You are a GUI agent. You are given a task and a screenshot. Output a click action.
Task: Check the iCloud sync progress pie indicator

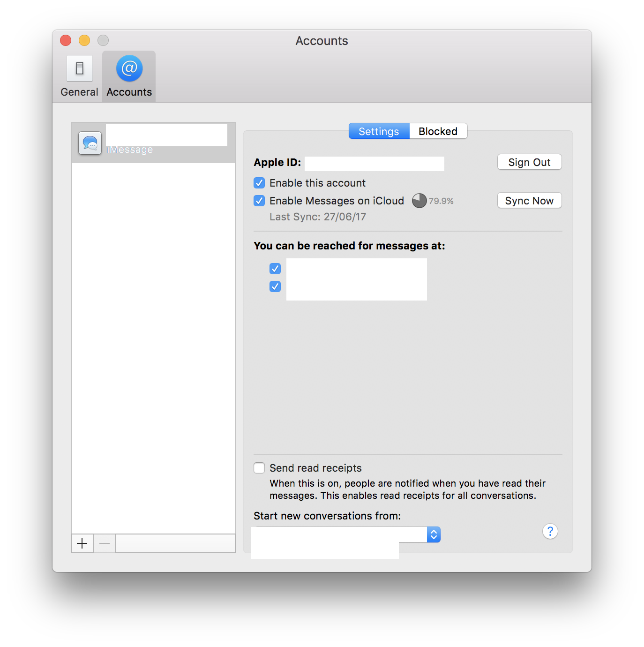tap(419, 201)
